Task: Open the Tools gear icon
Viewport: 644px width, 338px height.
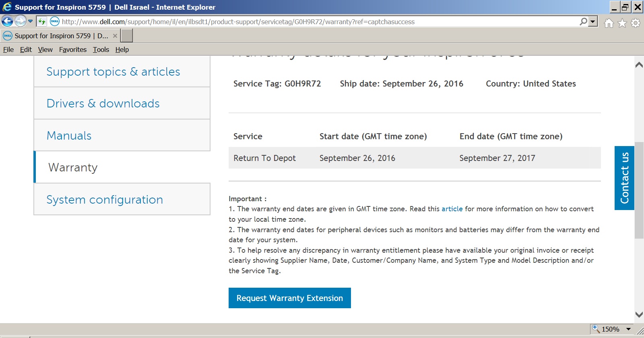Action: 636,23
